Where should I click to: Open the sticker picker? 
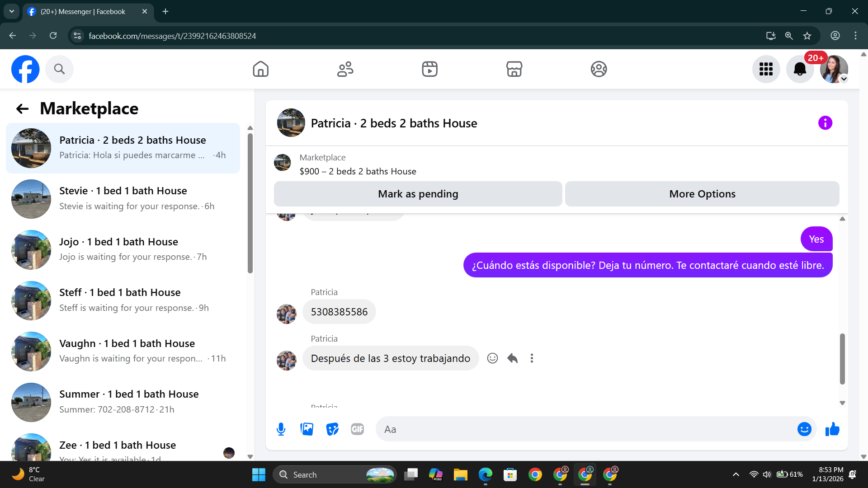click(332, 429)
